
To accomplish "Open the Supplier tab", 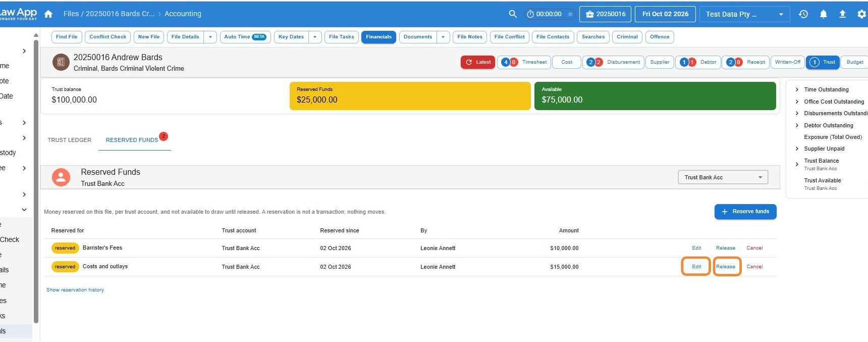I will [x=660, y=62].
